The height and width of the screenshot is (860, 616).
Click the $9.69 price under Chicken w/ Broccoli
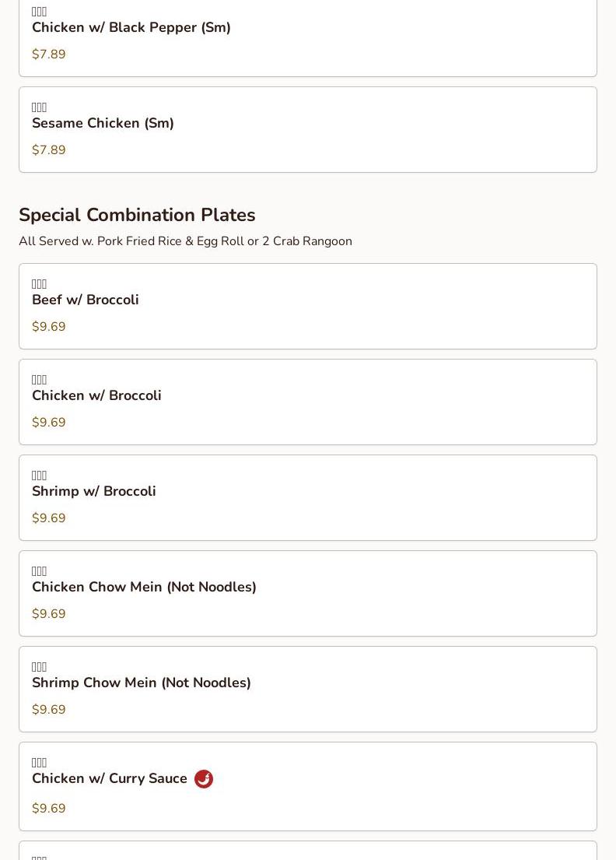[x=49, y=423]
